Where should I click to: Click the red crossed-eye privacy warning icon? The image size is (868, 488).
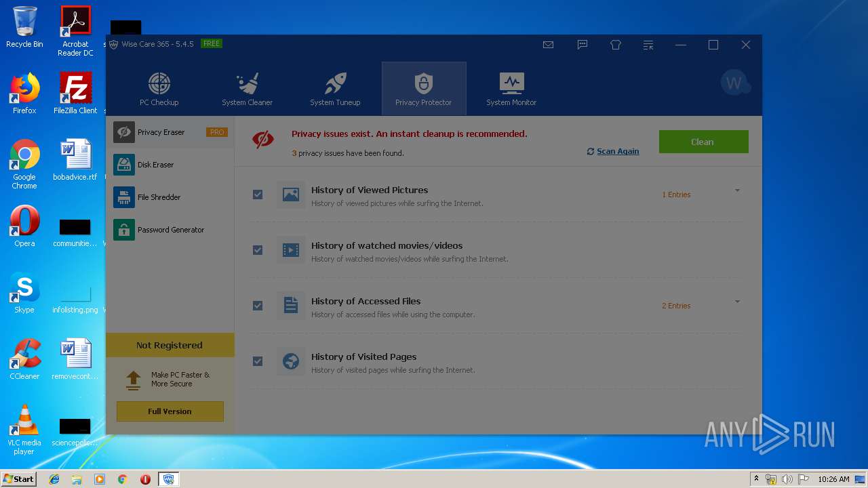click(263, 140)
